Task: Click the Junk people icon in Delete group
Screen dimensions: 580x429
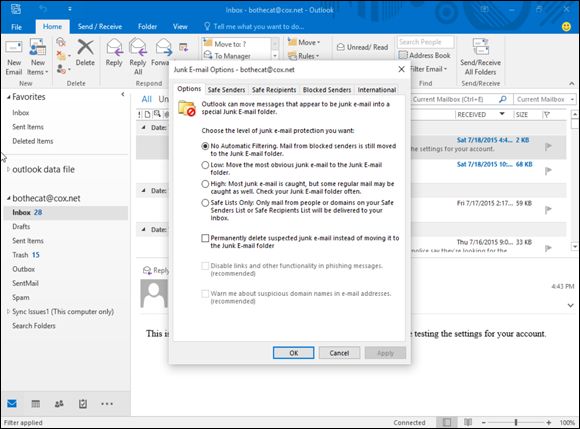Action: click(61, 69)
